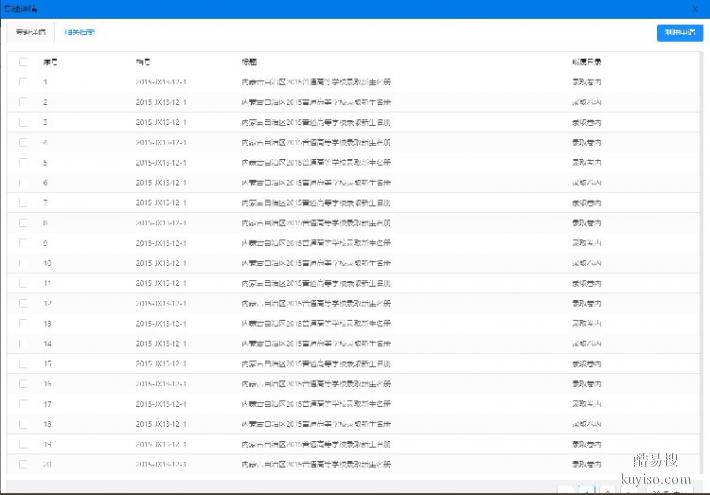Click the 序号 sequence-number column header
This screenshot has height=495, width=710.
tap(50, 62)
